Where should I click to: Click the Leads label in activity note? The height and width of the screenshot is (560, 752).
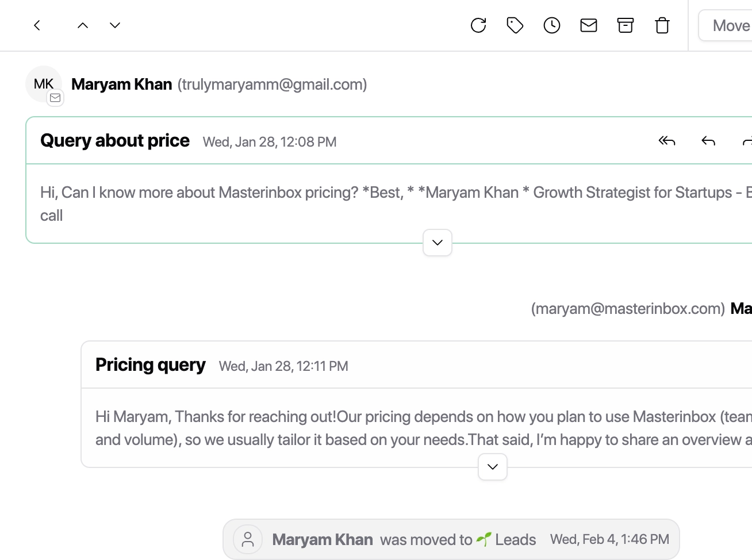(515, 540)
